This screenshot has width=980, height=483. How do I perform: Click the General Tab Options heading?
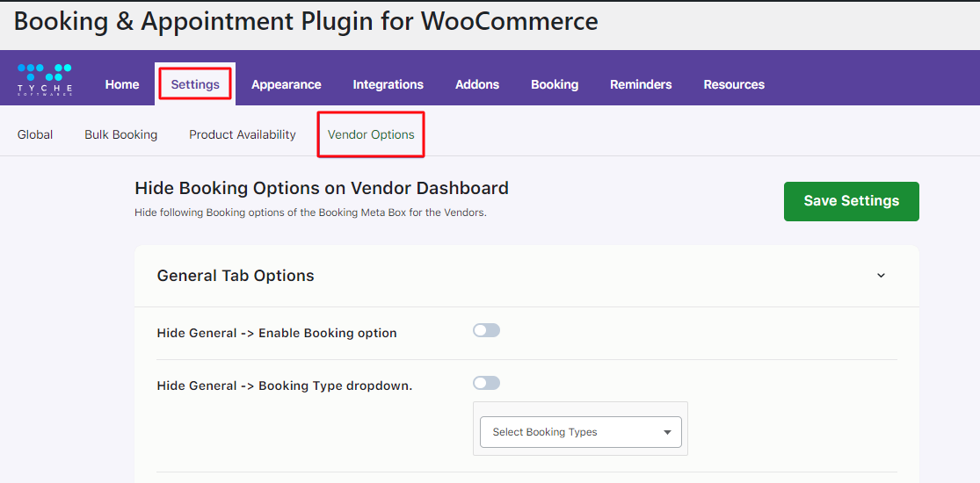pos(236,276)
